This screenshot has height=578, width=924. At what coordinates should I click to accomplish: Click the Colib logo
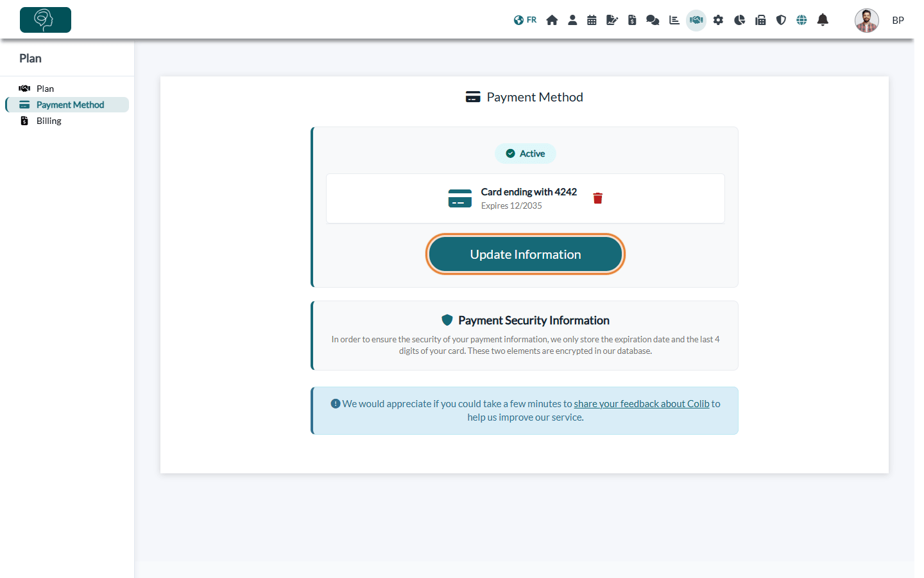click(46, 20)
